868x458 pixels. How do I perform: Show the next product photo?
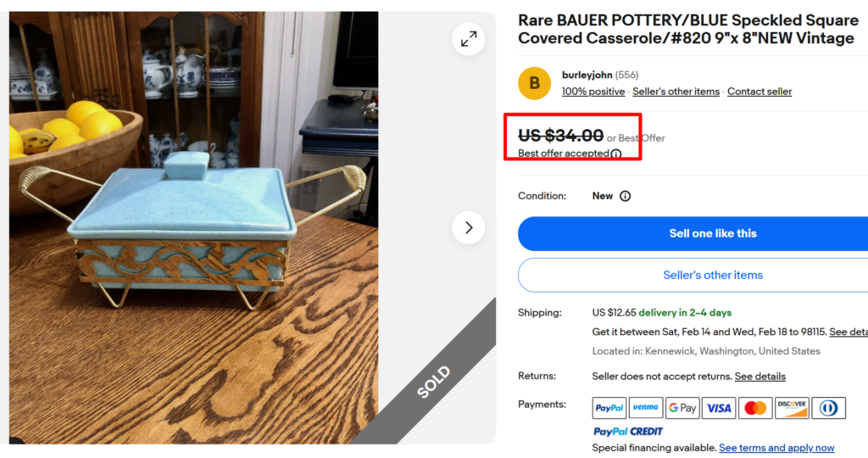coord(468,227)
